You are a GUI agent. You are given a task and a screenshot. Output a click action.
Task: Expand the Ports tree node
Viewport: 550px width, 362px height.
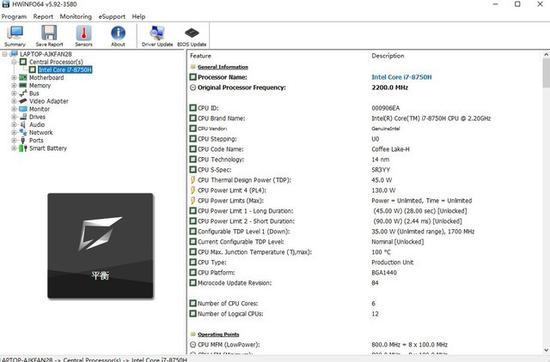14,140
